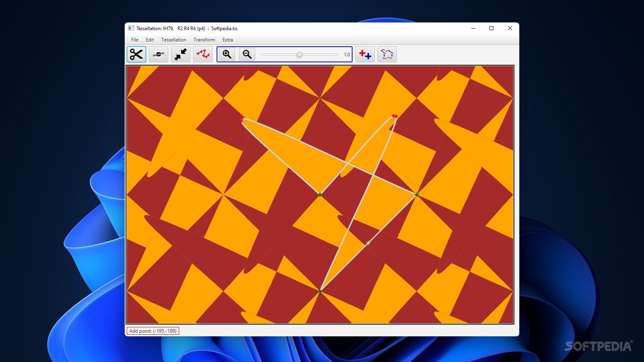Open the Extra menu

pos(228,40)
